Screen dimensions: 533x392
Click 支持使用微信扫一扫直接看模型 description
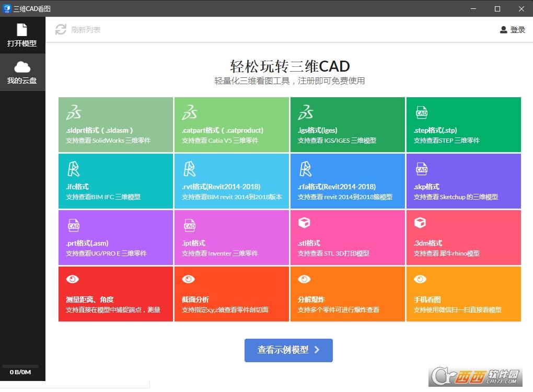(x=458, y=310)
